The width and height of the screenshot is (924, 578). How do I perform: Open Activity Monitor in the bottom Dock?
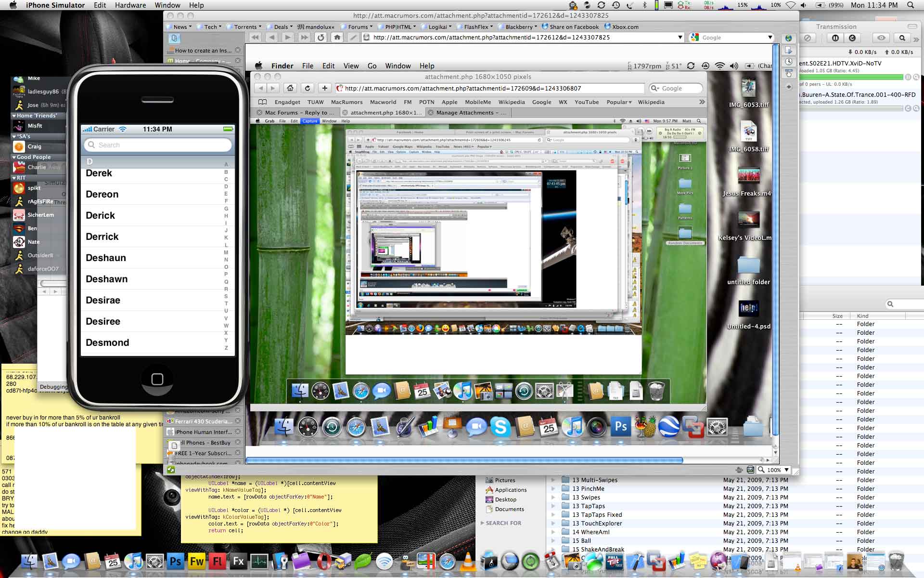(x=259, y=561)
